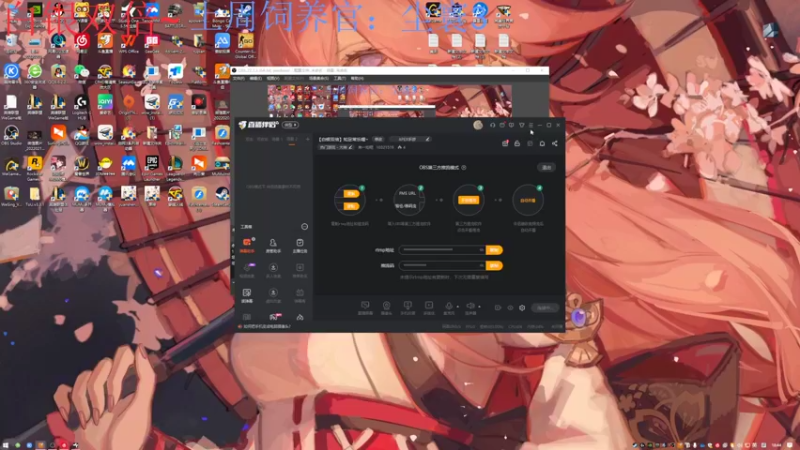Copy the rtmp address with its yellow button
800x450 pixels.
pyautogui.click(x=494, y=250)
